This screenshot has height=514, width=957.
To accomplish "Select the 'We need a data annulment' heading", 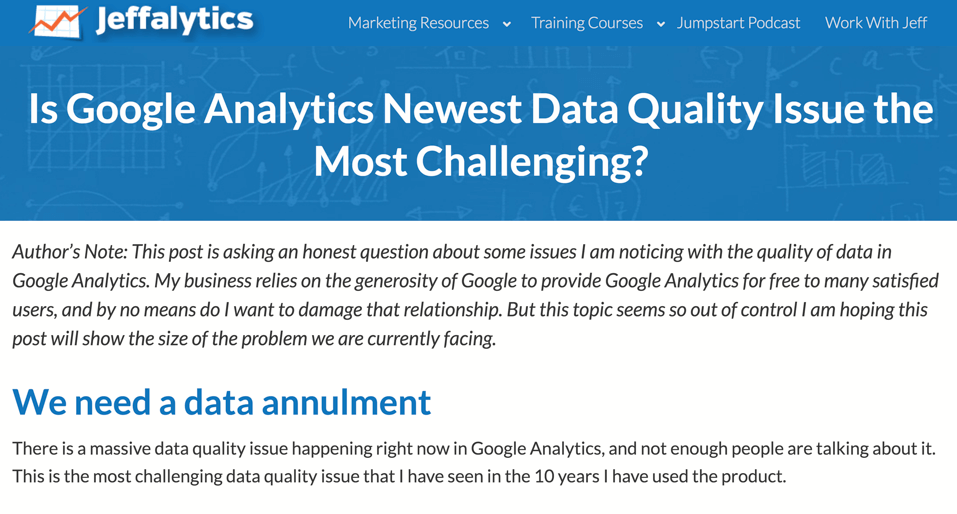I will coord(222,402).
